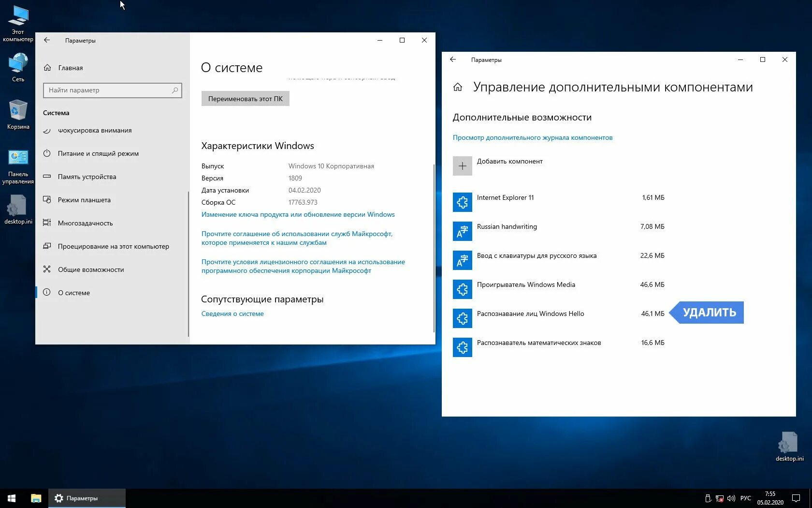Minimize the components management window
The image size is (812, 508).
740,60
